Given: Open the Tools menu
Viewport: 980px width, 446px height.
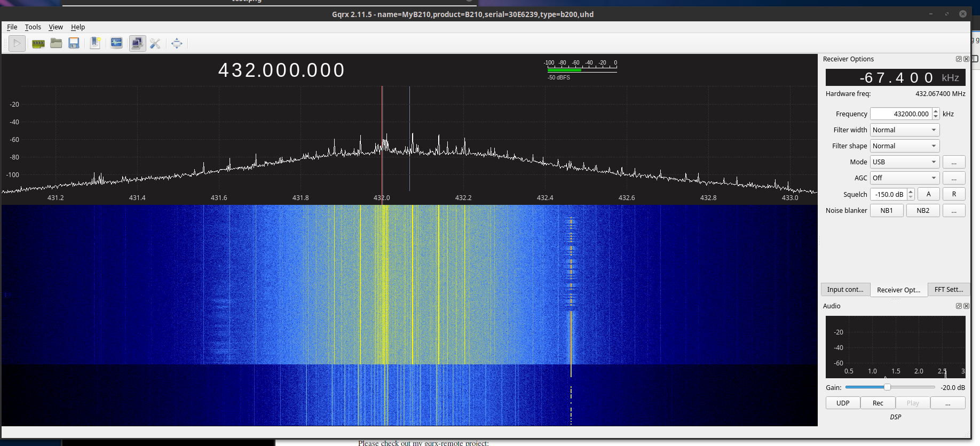Looking at the screenshot, I should [x=33, y=27].
